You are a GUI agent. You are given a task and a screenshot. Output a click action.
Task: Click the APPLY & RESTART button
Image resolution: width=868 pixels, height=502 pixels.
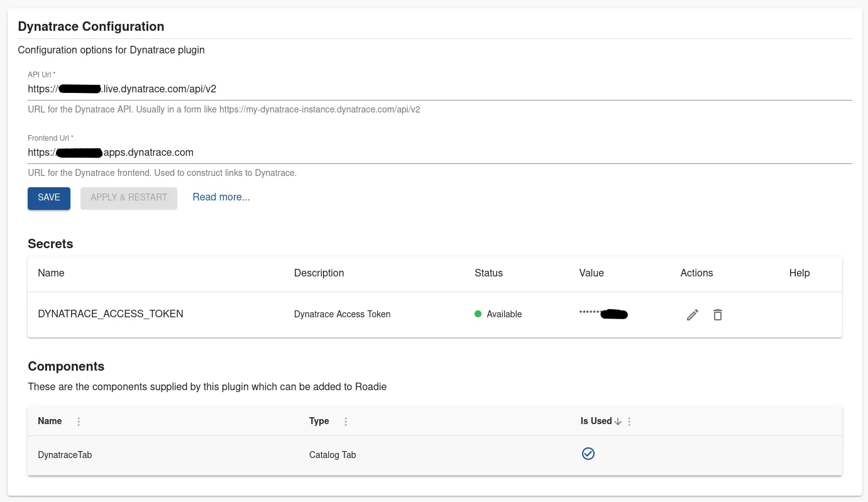[128, 197]
